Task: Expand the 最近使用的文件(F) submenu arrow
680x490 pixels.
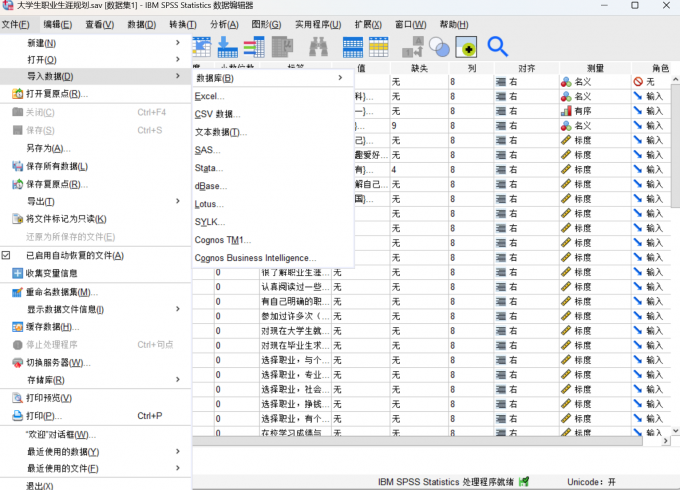Action: point(178,468)
